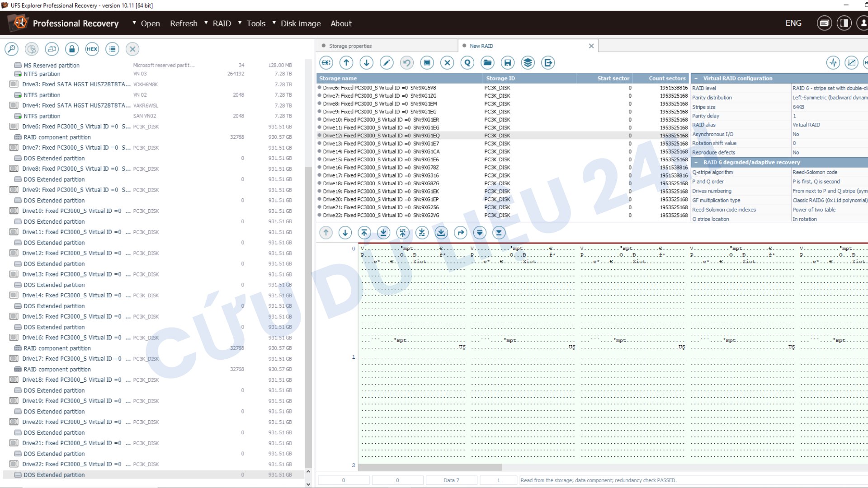Sort by Storage name column header

click(x=400, y=79)
